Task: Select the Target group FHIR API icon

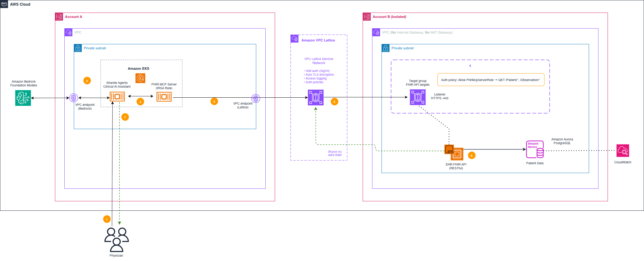Action: (x=418, y=97)
